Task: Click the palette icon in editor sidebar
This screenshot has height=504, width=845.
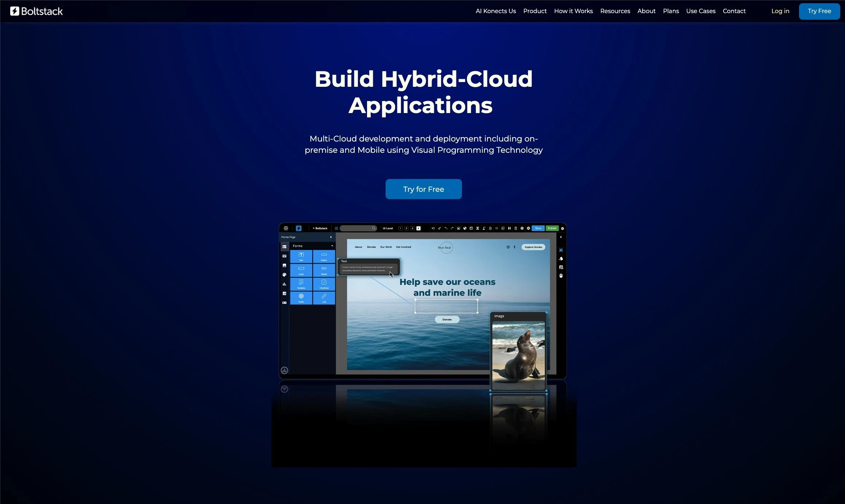Action: [284, 275]
